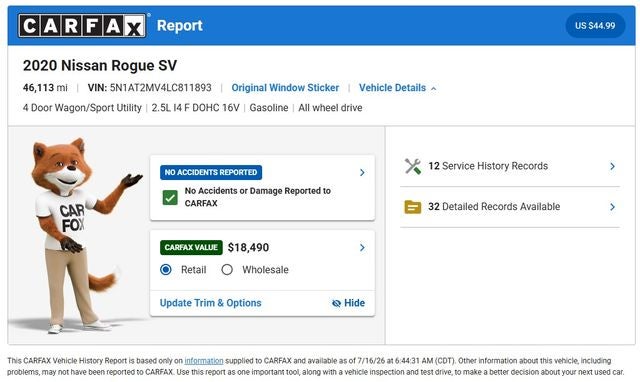Click the wrench service history icon
The width and height of the screenshot is (640, 382).
point(413,166)
